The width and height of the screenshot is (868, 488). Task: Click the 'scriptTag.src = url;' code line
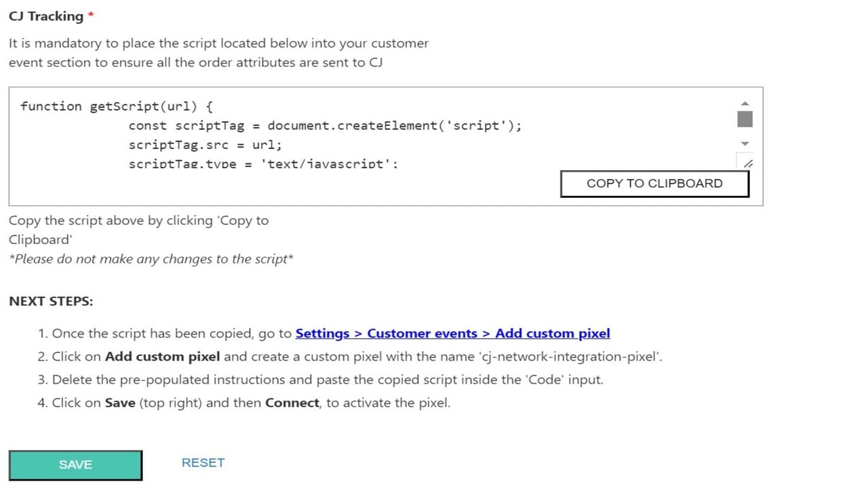point(205,145)
